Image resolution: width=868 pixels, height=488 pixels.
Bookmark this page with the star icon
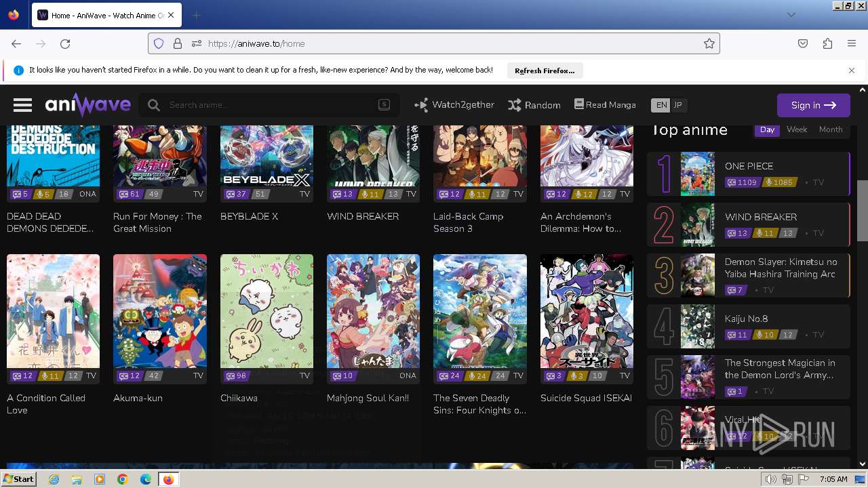pos(709,43)
